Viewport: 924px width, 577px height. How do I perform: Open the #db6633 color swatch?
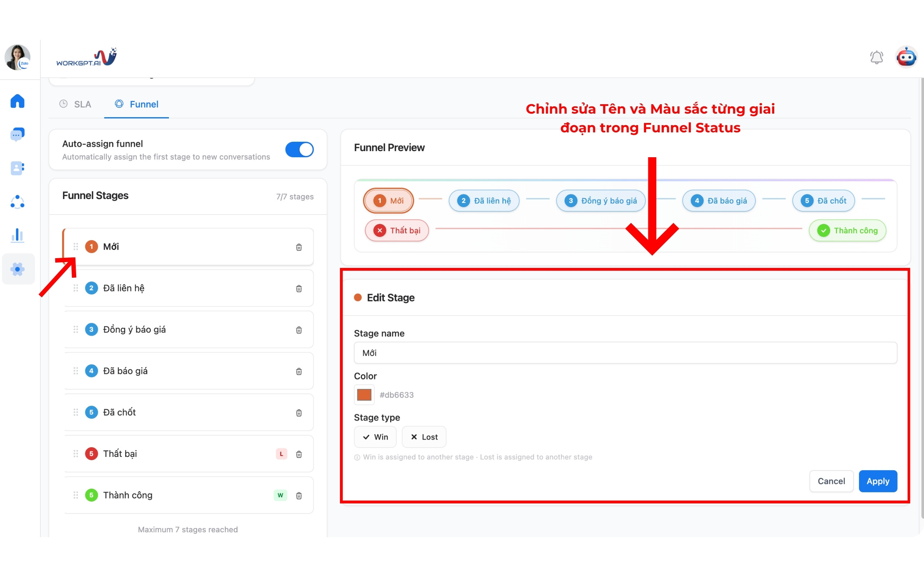pos(364,395)
